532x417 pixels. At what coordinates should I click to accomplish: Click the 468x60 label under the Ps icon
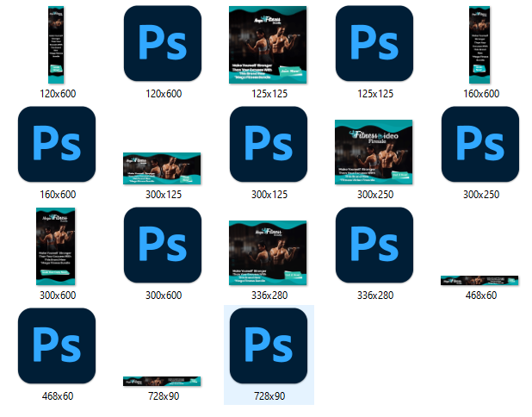(x=58, y=396)
